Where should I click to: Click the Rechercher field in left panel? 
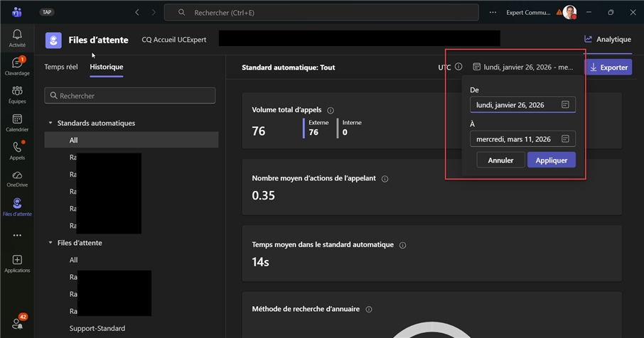tap(130, 95)
